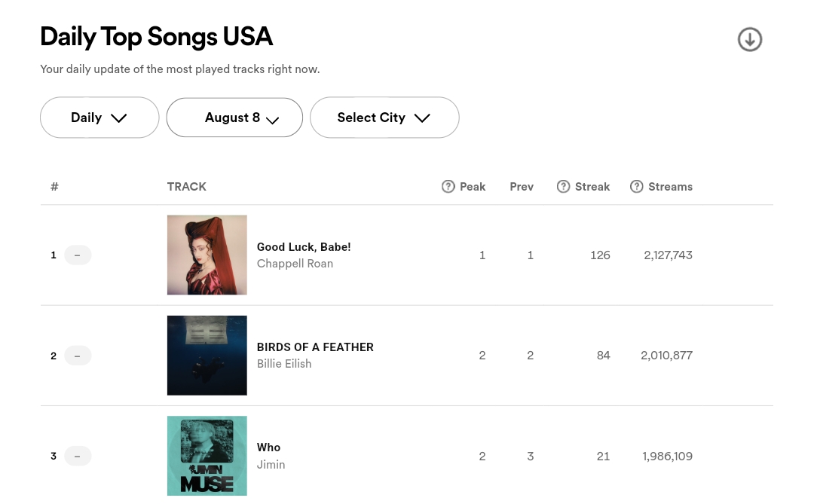The width and height of the screenshot is (814, 504).
Task: Open the Who track title
Action: click(268, 447)
